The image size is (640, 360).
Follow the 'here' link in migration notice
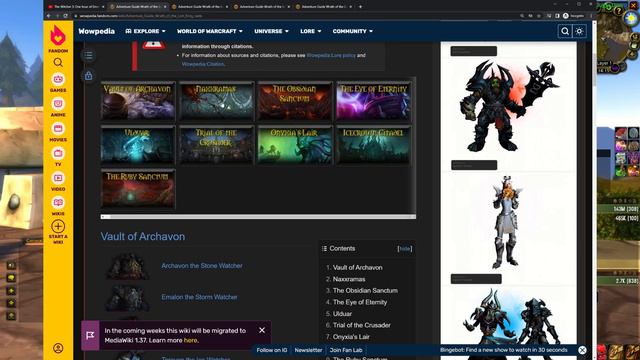coord(190,340)
